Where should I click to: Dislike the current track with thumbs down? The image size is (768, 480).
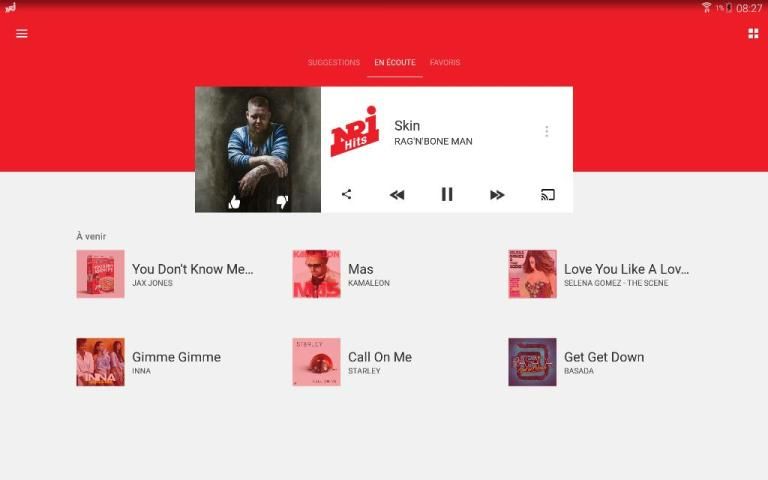coord(282,201)
